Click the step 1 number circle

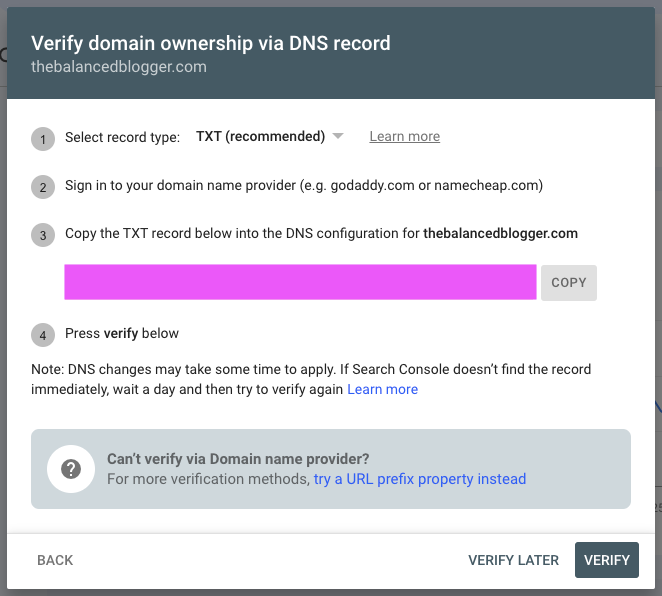click(x=43, y=138)
